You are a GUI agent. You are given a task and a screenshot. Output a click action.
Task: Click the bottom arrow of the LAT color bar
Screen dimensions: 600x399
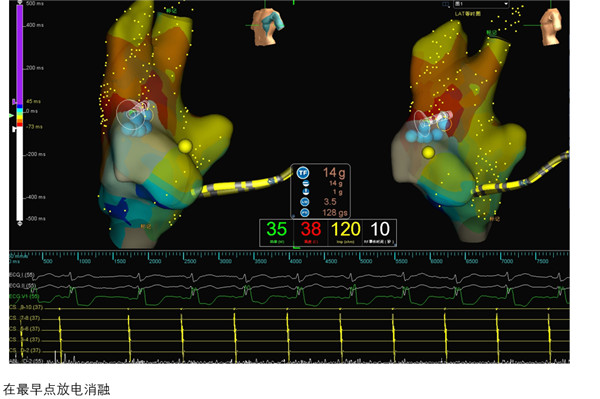20,223
